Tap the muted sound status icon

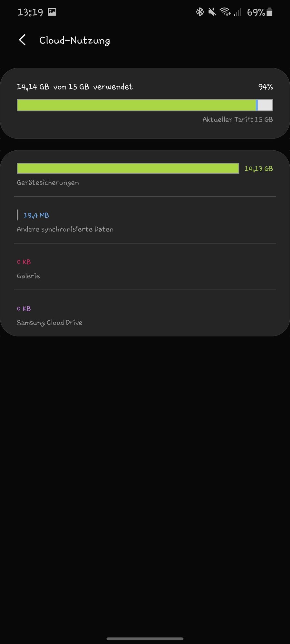click(x=212, y=12)
